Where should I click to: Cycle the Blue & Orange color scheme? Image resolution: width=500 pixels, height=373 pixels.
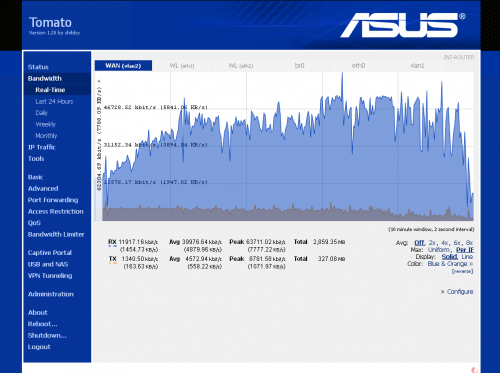[450, 264]
